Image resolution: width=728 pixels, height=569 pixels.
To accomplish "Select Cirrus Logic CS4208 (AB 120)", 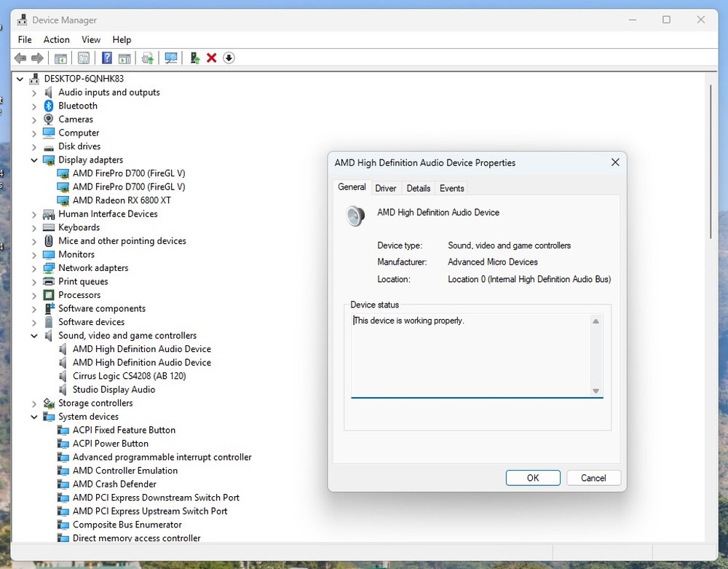I will pos(129,376).
